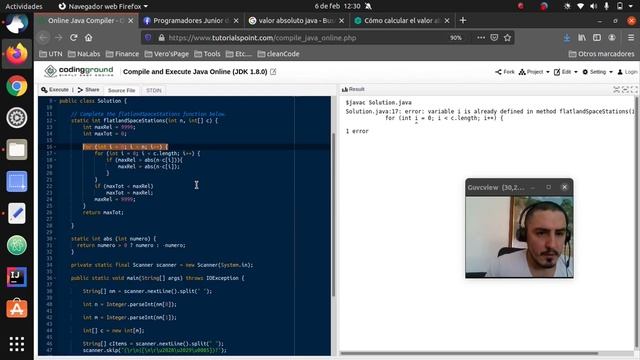Go back to previous page
Viewport: 640px width, 360px height.
(44, 38)
